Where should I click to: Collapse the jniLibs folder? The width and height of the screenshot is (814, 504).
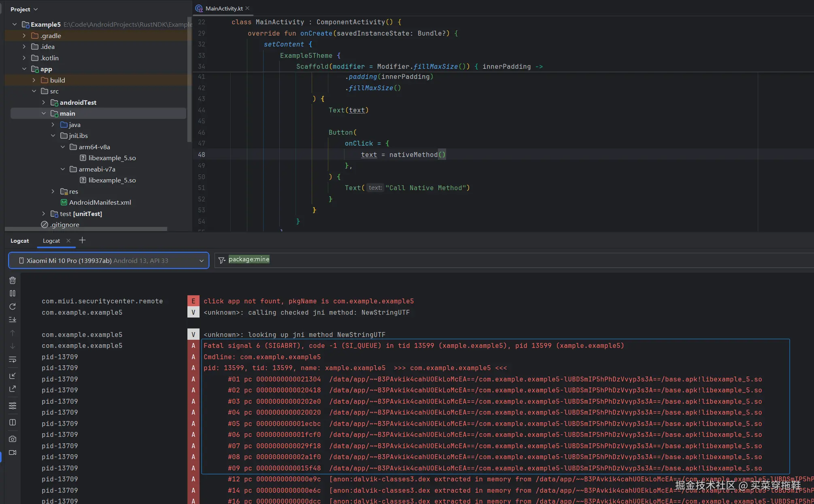tap(53, 136)
